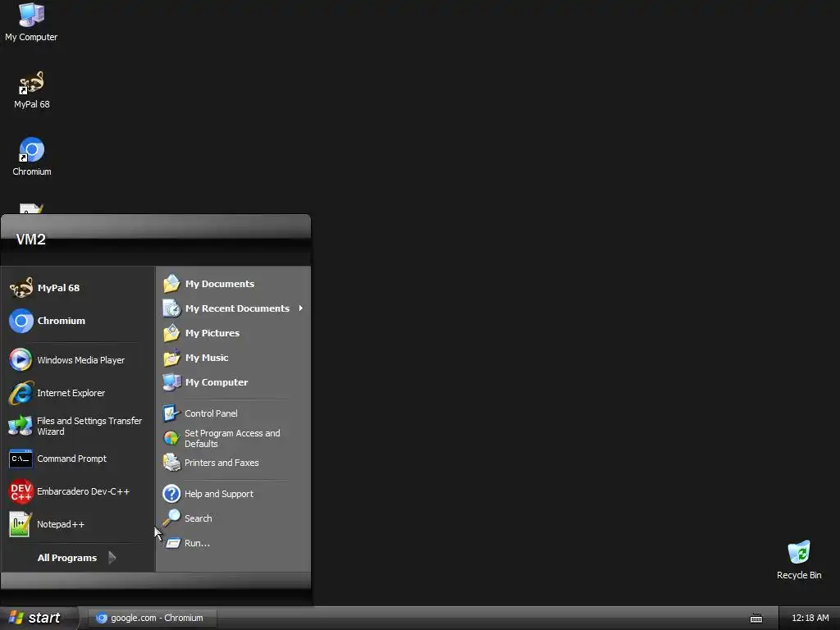Choose My Recent Documents label
This screenshot has width=840, height=630.
(x=237, y=308)
